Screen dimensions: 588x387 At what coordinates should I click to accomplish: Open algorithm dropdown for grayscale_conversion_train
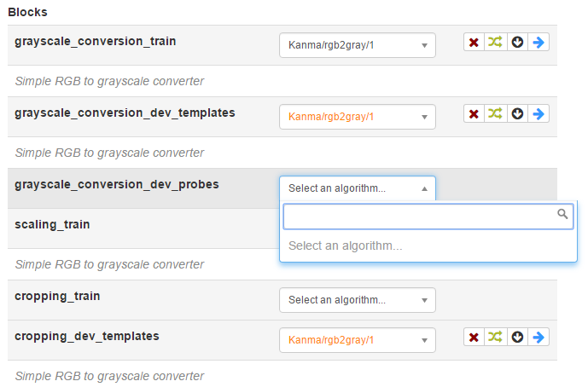[358, 45]
